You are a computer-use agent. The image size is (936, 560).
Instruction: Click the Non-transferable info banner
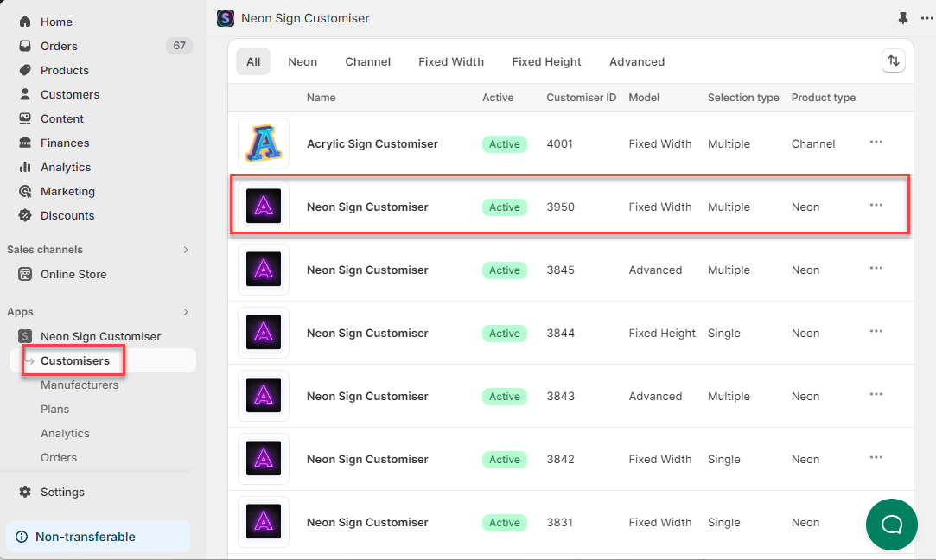click(98, 537)
